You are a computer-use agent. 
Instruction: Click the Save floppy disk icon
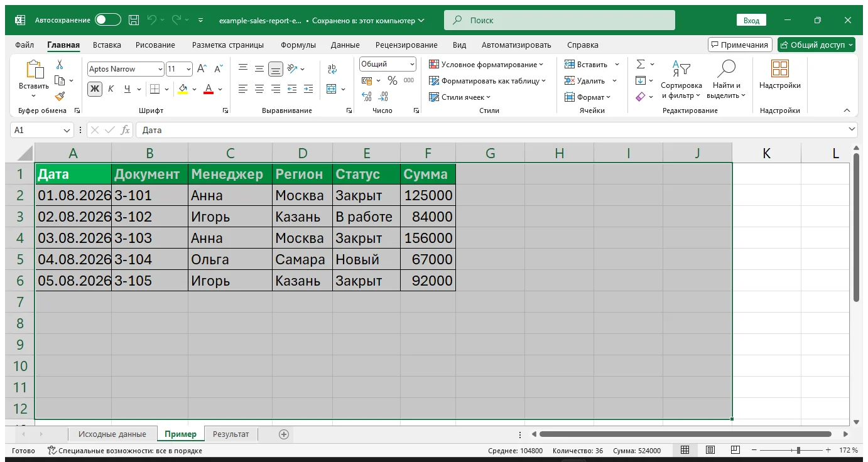pyautogui.click(x=134, y=20)
